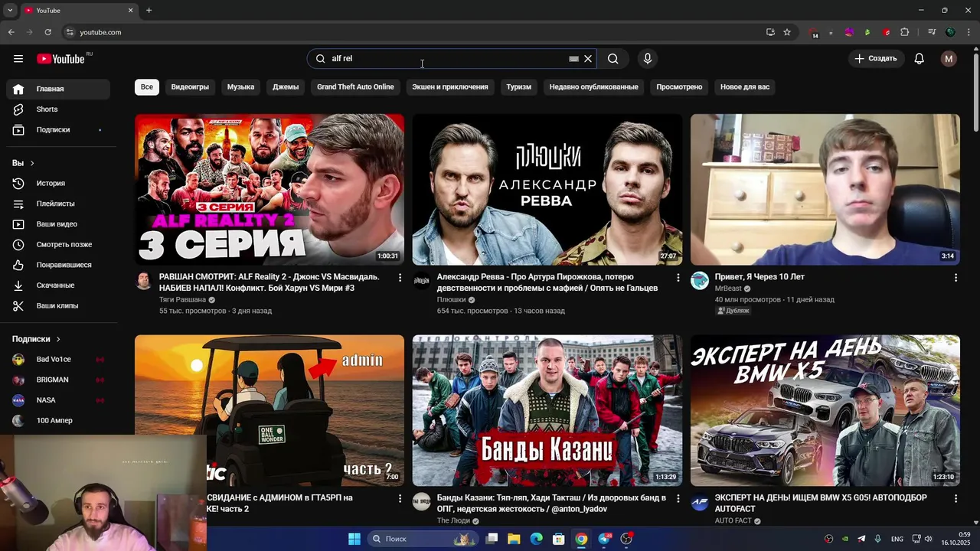Open 100 Ампер channel subscription
The width and height of the screenshot is (980, 551).
pos(58,421)
